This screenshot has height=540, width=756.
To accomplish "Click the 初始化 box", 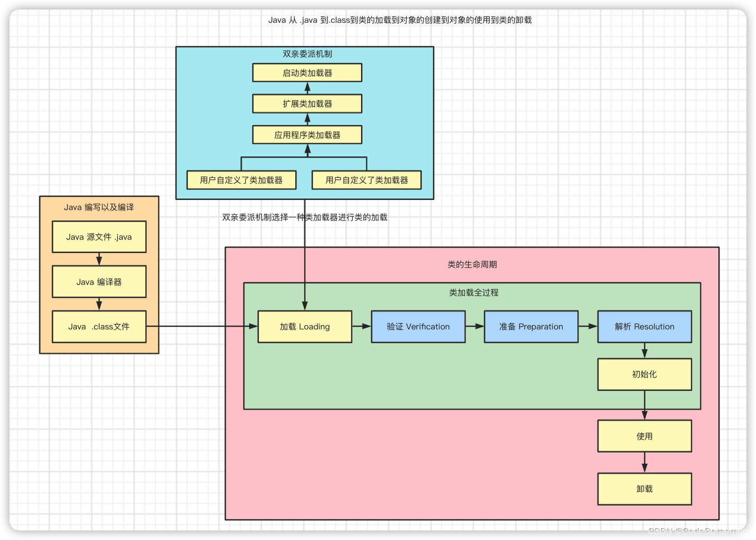I will click(x=645, y=374).
